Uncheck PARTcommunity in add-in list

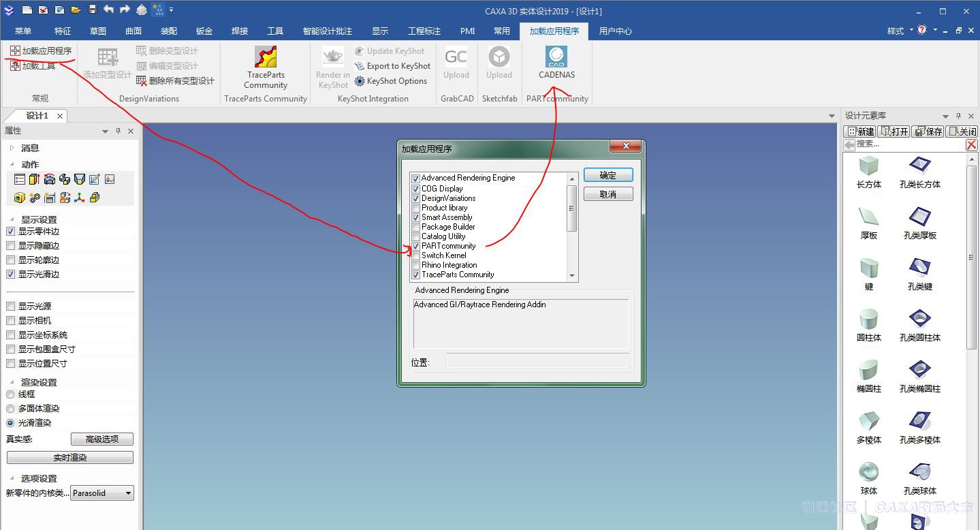point(416,246)
